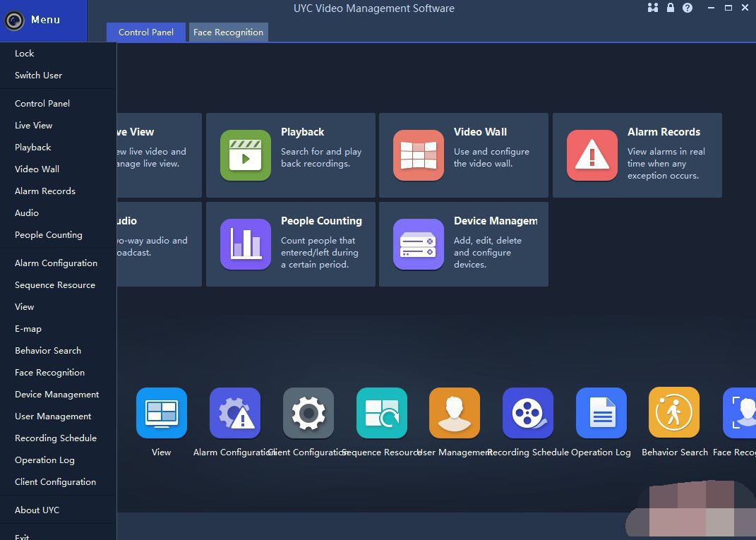Click the switch user icon in title bar

pyautogui.click(x=653, y=8)
